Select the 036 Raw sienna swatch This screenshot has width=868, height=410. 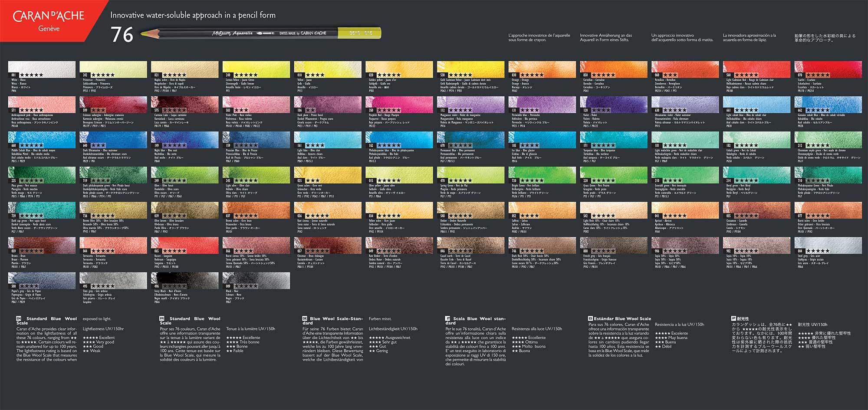[x=328, y=210]
